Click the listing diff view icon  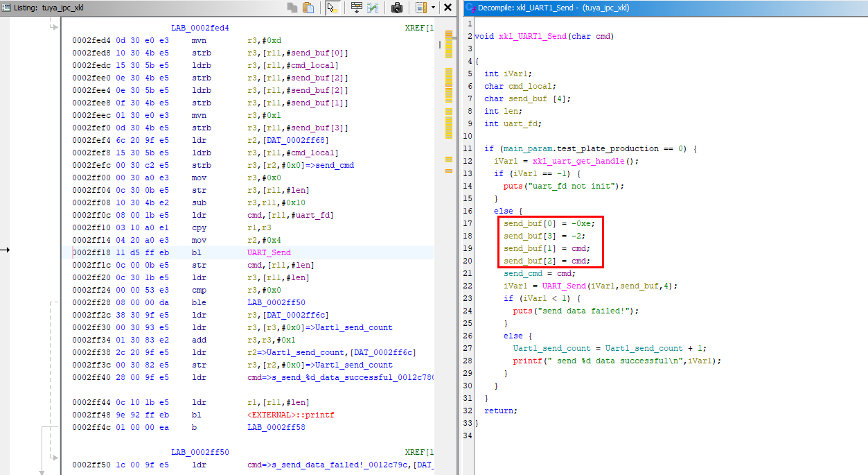click(373, 8)
